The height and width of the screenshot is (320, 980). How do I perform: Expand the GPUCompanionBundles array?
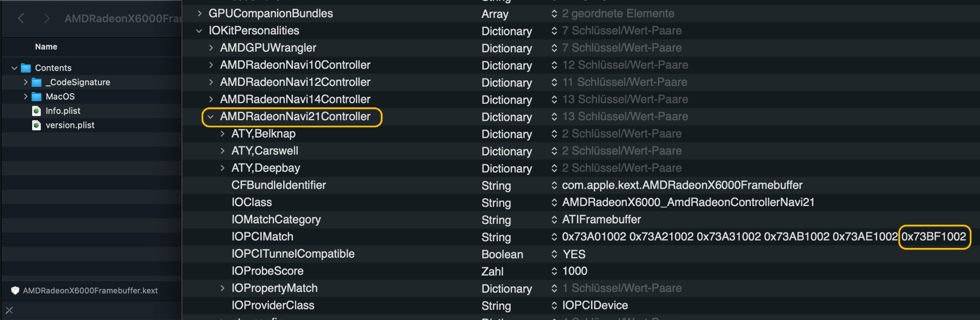click(200, 14)
